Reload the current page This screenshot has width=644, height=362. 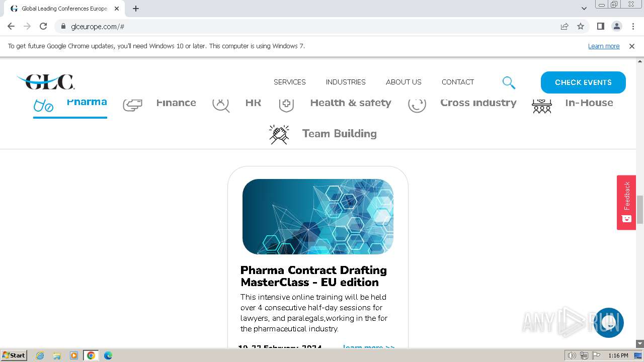pos(43,26)
